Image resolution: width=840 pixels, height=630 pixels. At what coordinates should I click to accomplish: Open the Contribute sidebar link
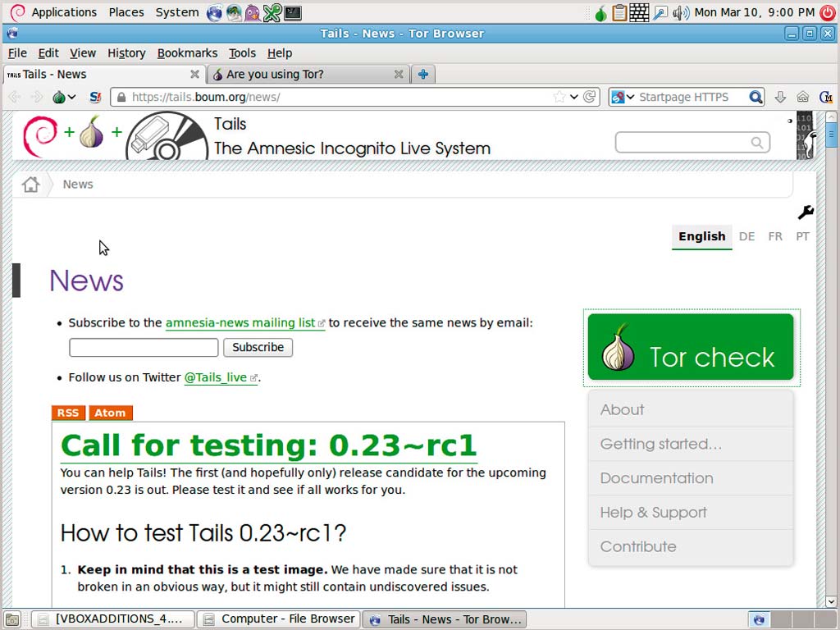click(638, 547)
